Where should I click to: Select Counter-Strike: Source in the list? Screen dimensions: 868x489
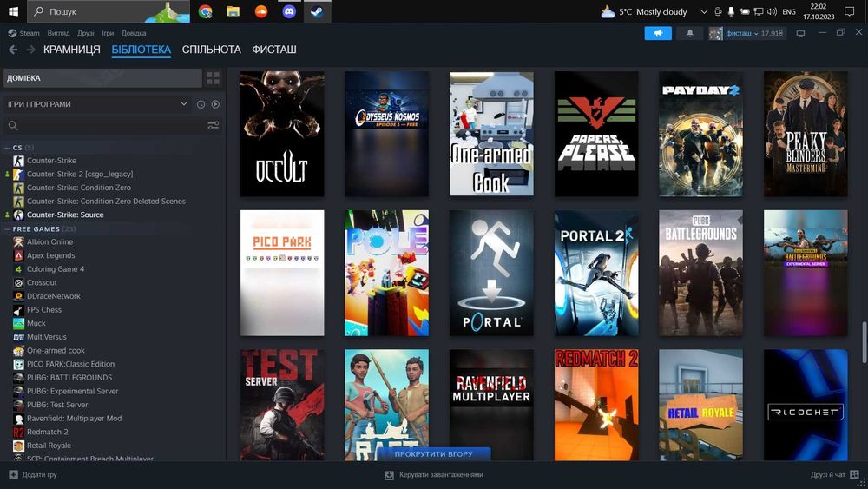[x=65, y=215]
